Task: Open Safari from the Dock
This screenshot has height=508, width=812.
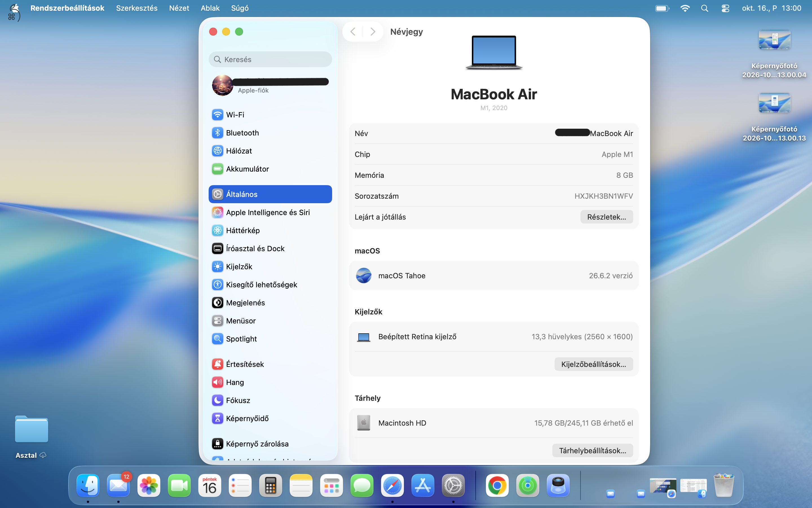Action: pyautogui.click(x=392, y=485)
